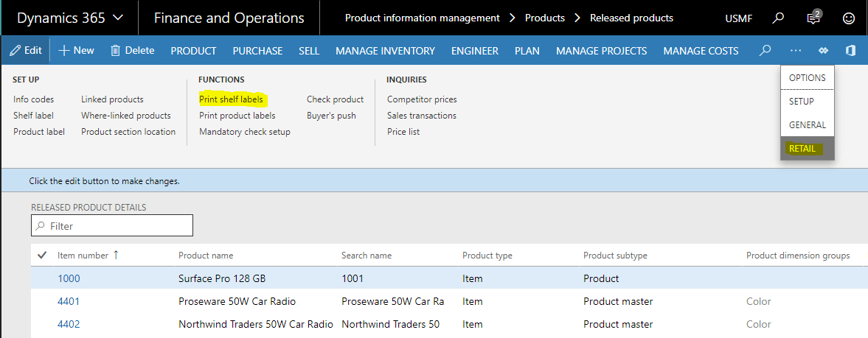Click Released products breadcrumb
The width and height of the screenshot is (868, 338).
[x=631, y=18]
